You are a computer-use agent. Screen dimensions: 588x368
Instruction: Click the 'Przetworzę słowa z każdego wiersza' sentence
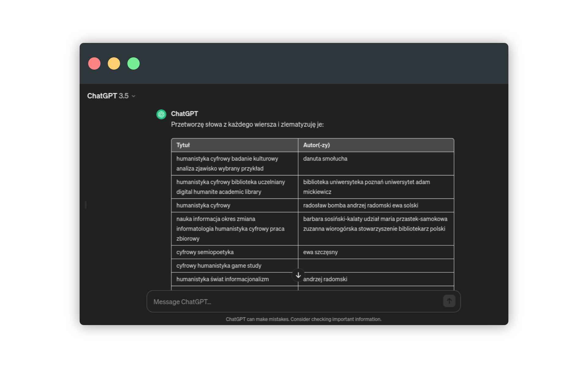coord(247,125)
